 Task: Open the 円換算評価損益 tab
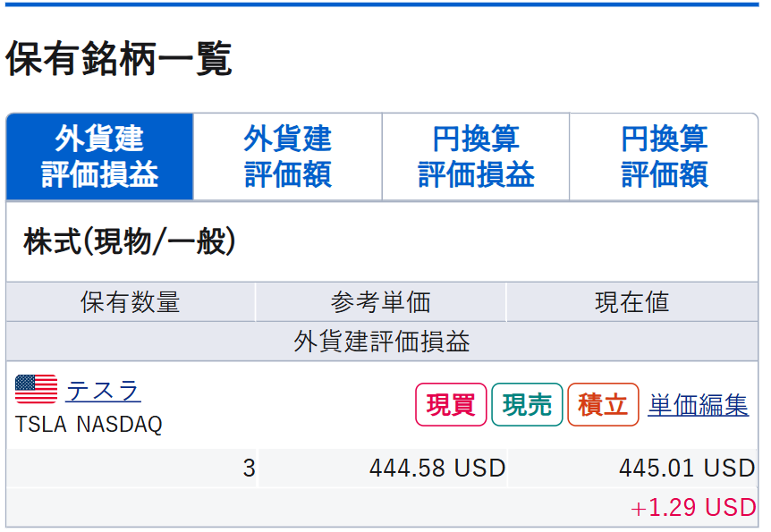click(476, 156)
